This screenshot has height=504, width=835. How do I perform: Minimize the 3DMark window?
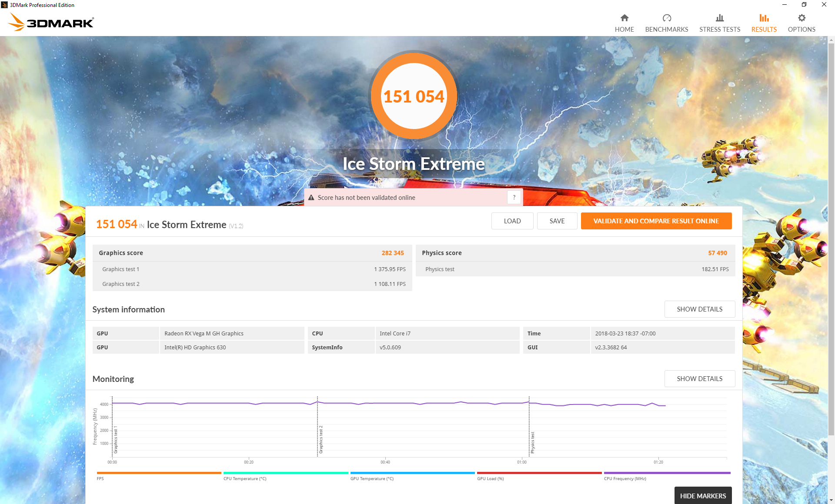[784, 5]
